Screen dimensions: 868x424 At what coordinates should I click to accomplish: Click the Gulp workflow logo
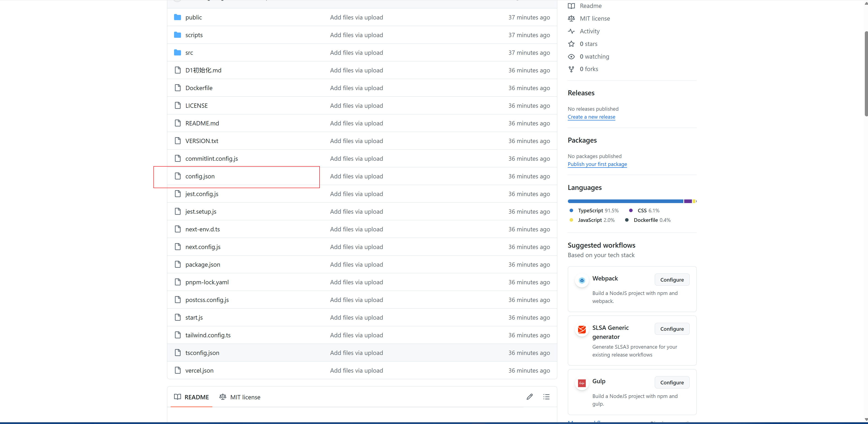click(x=582, y=383)
